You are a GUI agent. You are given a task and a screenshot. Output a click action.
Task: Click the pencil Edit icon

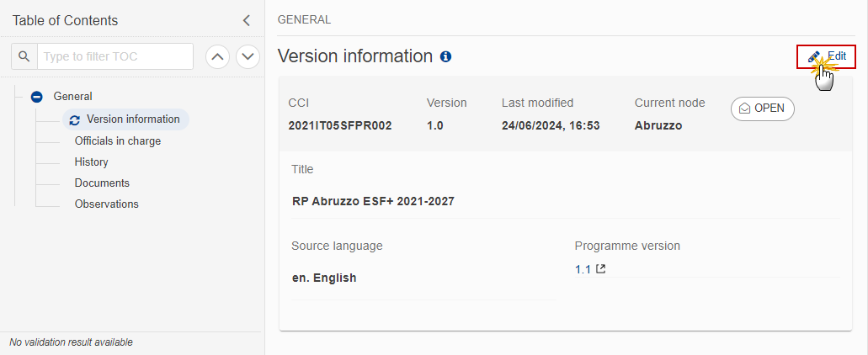(x=813, y=56)
